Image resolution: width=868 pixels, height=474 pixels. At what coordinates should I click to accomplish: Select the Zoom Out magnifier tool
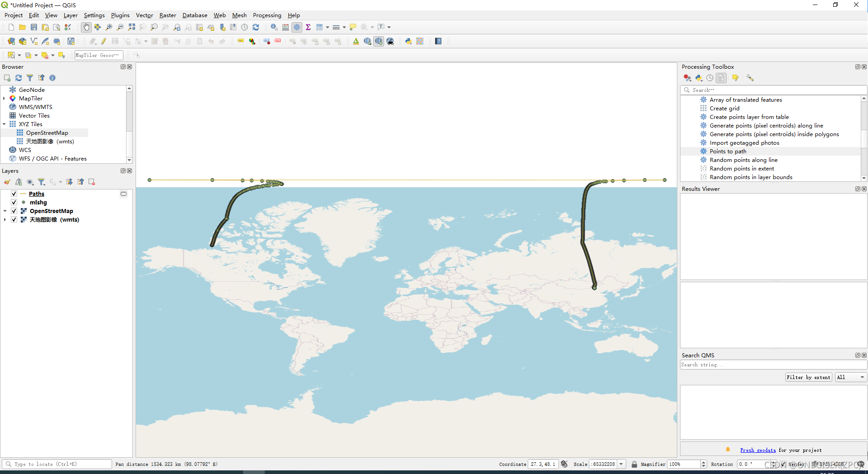(120, 27)
